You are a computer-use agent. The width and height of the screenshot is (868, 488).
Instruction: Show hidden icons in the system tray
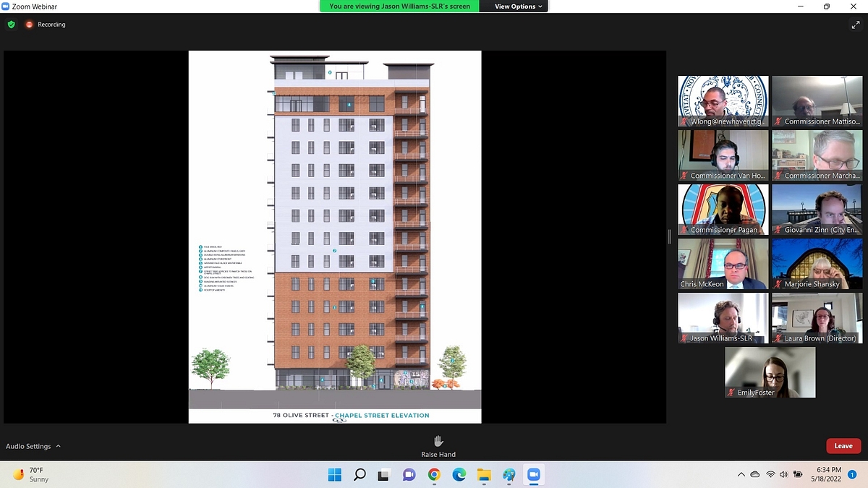(x=741, y=474)
